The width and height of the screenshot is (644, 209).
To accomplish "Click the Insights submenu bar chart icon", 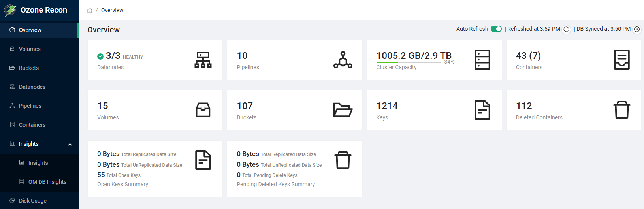I will [x=22, y=163].
